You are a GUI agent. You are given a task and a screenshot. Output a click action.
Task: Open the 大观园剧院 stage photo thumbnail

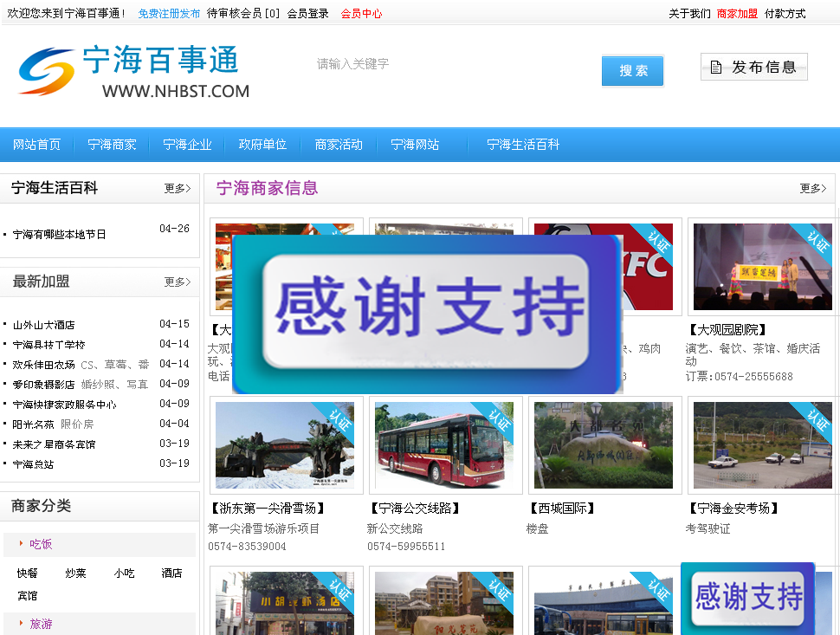[x=763, y=267]
